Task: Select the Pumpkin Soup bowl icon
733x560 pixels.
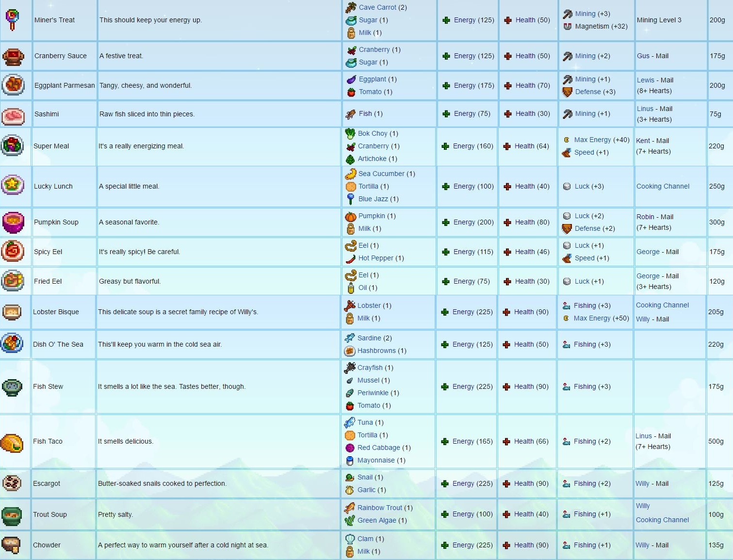Action: click(13, 223)
